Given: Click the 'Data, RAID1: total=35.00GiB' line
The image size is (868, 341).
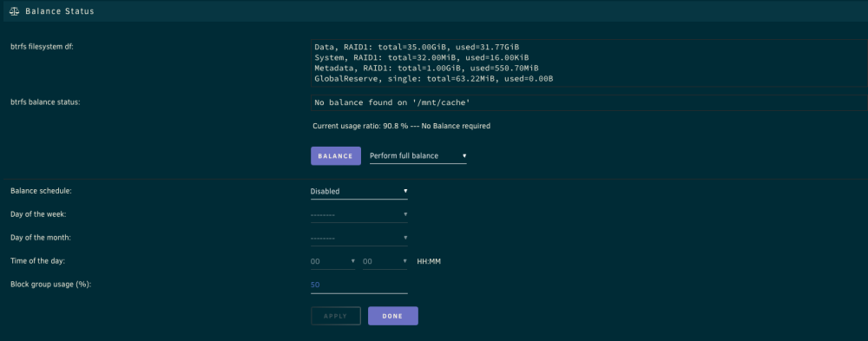Looking at the screenshot, I should 417,48.
